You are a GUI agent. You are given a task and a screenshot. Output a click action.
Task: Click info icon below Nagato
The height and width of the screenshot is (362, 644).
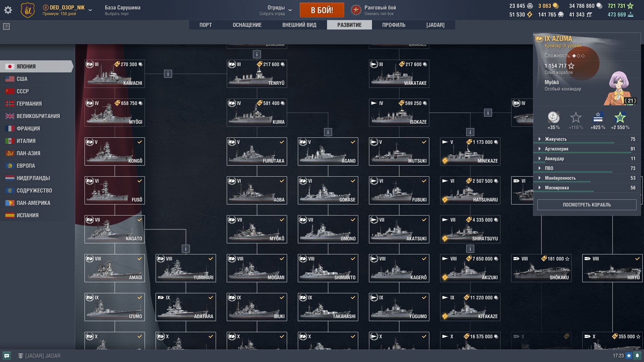[x=186, y=249]
